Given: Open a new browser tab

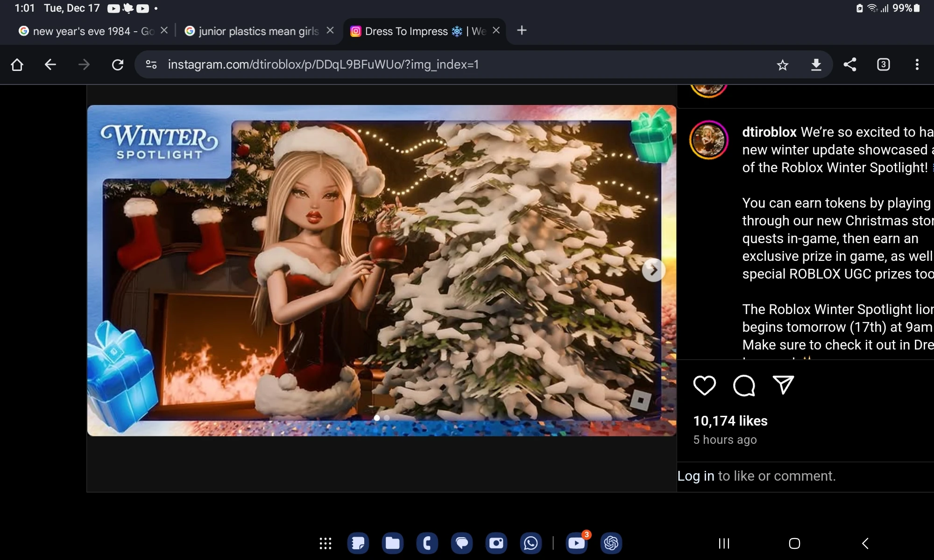Looking at the screenshot, I should click(522, 31).
